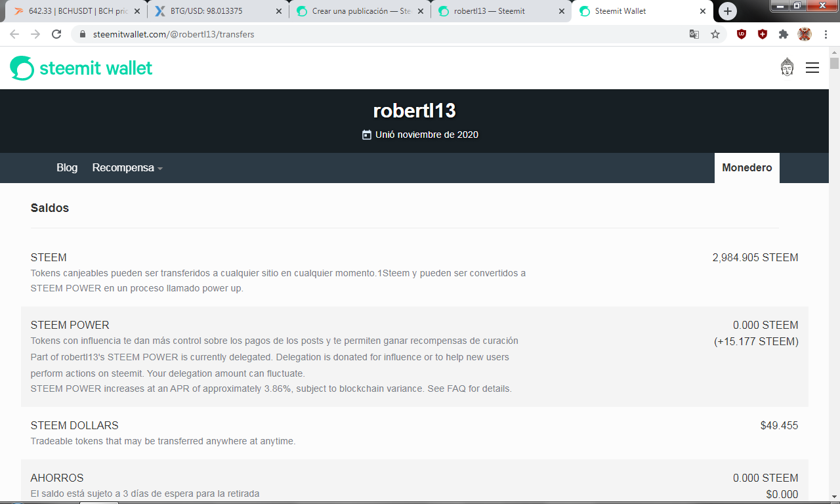This screenshot has height=504, width=840.
Task: Go forward in browser history
Action: click(35, 34)
